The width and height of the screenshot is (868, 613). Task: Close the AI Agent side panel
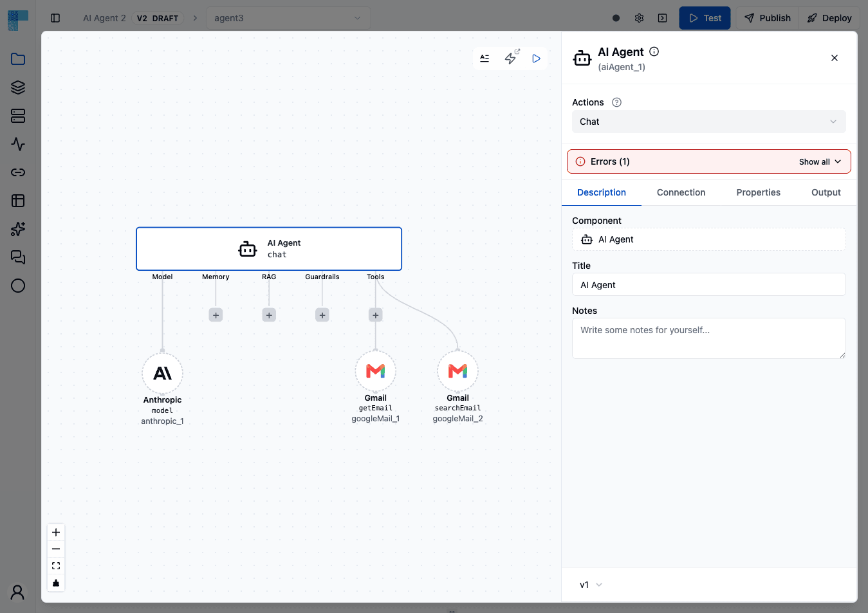835,58
